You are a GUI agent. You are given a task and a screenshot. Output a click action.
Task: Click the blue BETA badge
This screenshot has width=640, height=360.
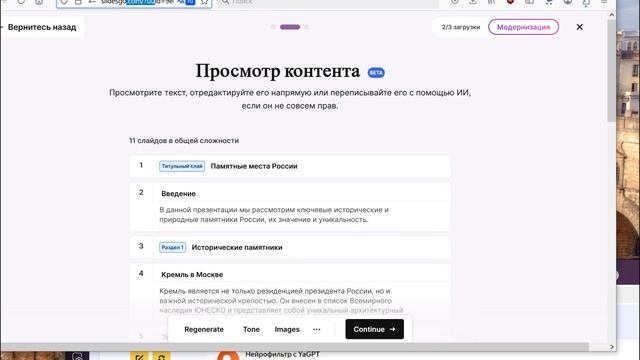point(376,73)
